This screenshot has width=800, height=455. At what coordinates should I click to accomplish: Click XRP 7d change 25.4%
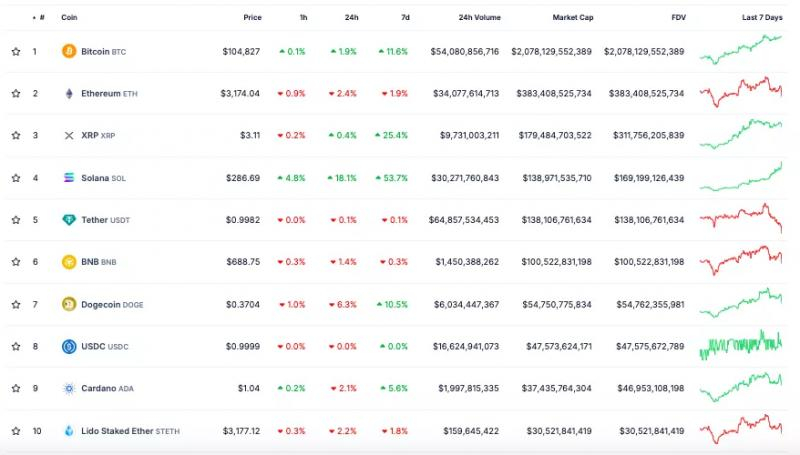coord(391,135)
